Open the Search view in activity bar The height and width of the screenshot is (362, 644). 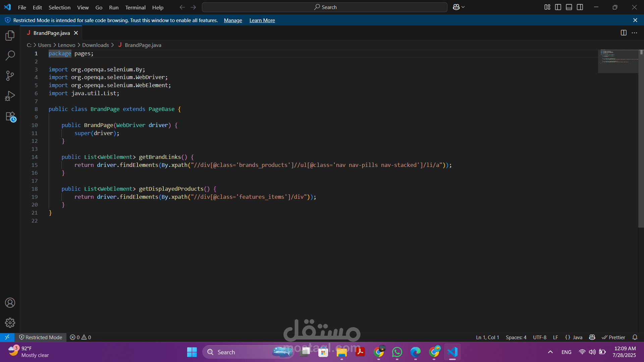(10, 55)
